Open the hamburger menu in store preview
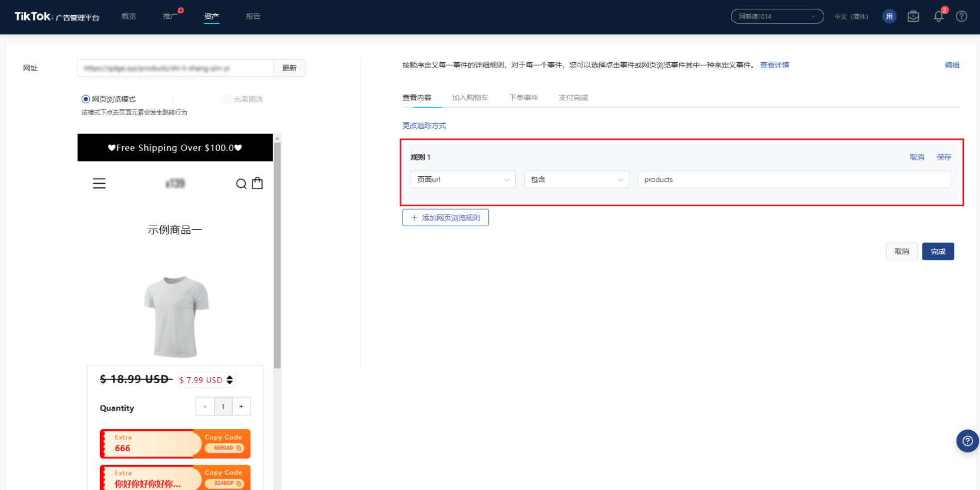980x490 pixels. pos(99,184)
